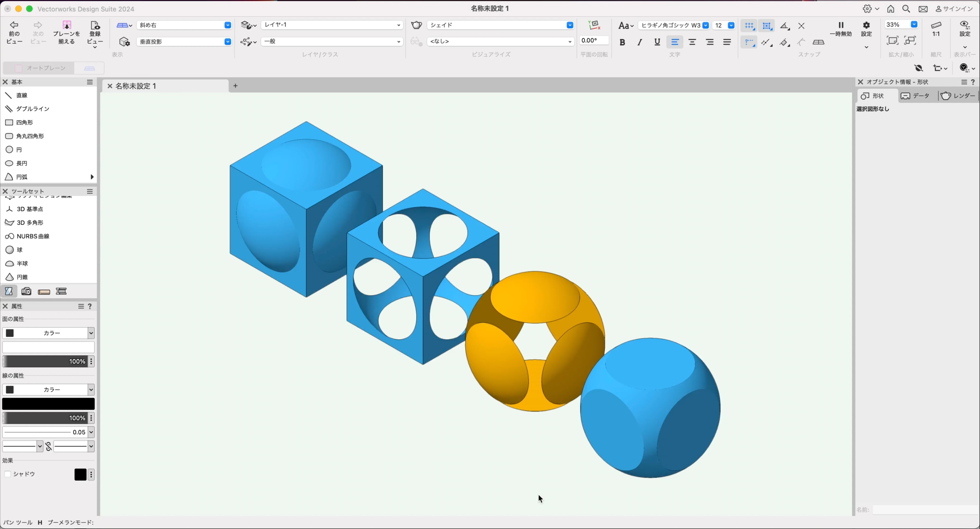The height and width of the screenshot is (529, 980).
Task: Switch to the 形状 tab
Action: (877, 96)
